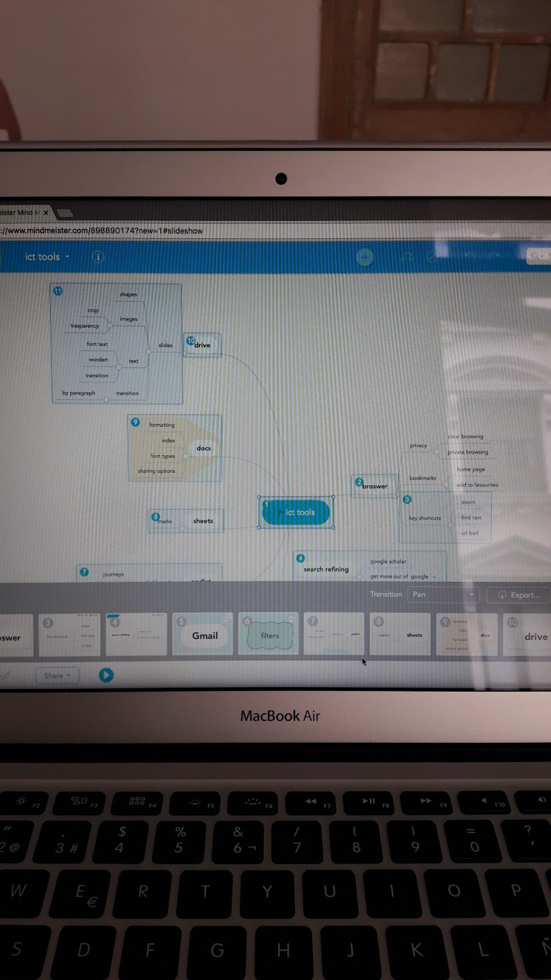Screen dimensions: 551x980
Task: Select the crop node
Action: point(93,311)
